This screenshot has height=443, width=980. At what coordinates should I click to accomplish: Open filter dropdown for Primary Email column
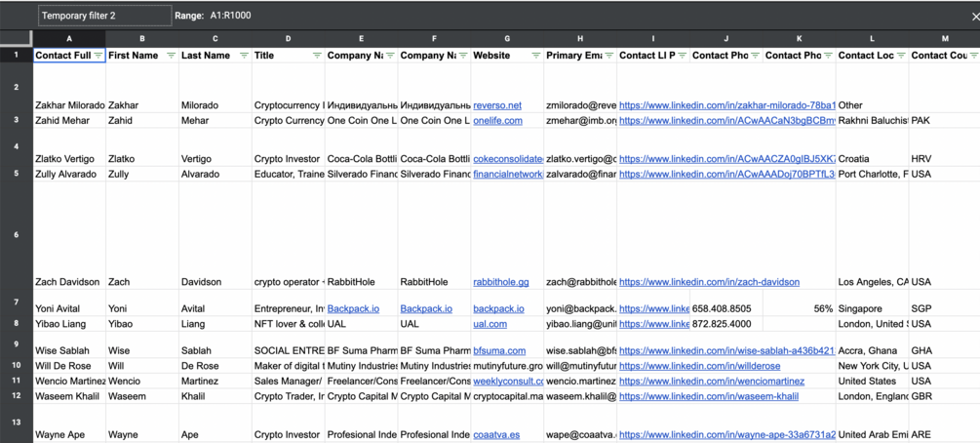608,56
